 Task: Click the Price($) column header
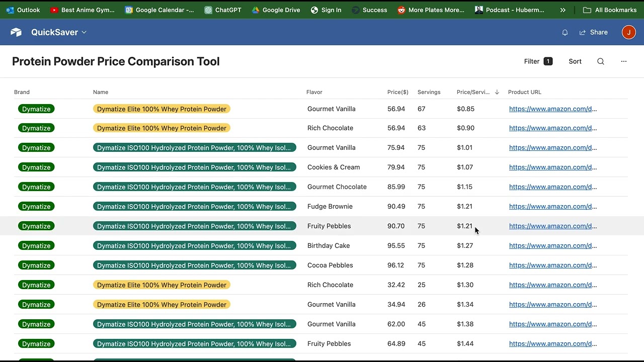(x=398, y=92)
